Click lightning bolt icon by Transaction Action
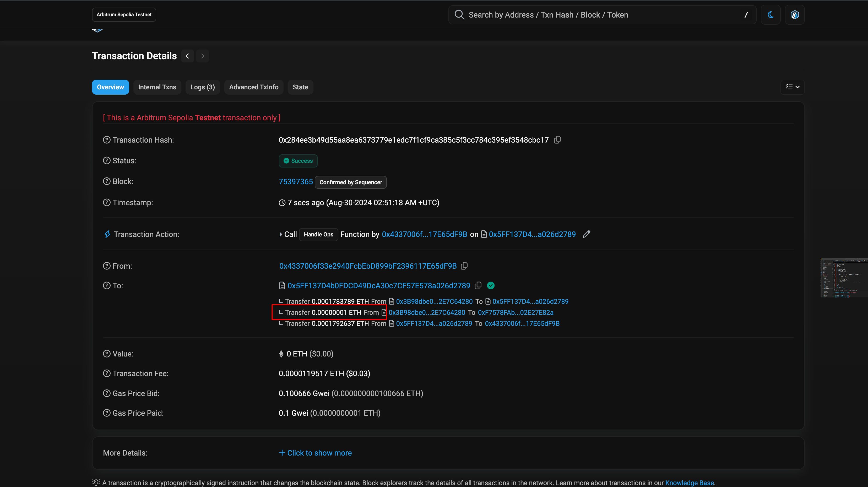Viewport: 868px width, 487px height. [107, 234]
